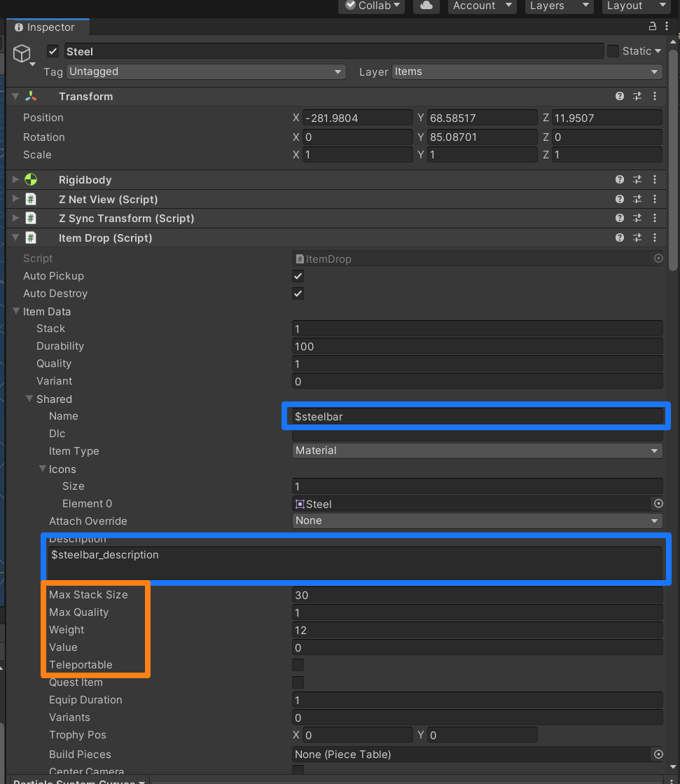Click the Icons Size field
This screenshot has height=784, width=680.
pyautogui.click(x=477, y=486)
